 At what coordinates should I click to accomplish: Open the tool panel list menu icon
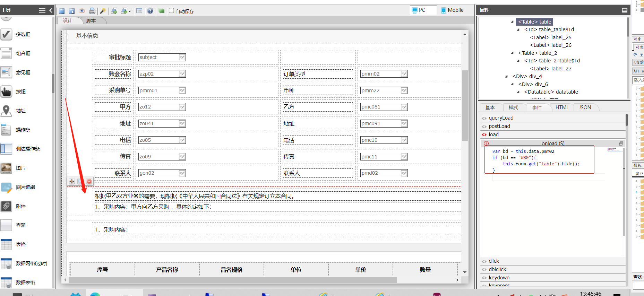click(42, 10)
